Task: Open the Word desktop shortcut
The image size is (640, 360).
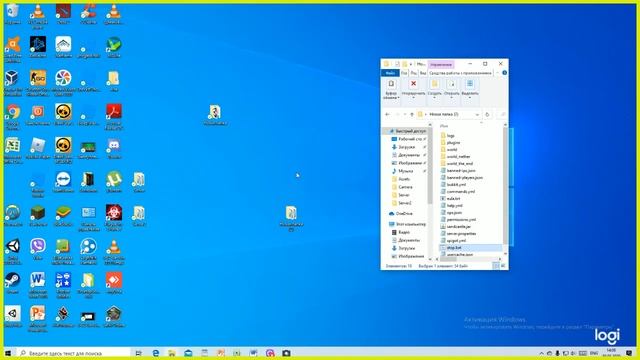Action: [38, 284]
